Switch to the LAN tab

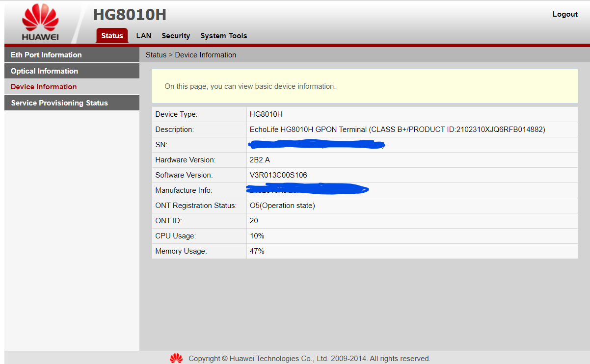pyautogui.click(x=144, y=36)
